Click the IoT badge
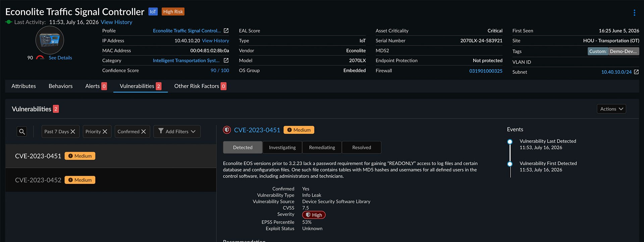The image size is (644, 242). coord(153,12)
